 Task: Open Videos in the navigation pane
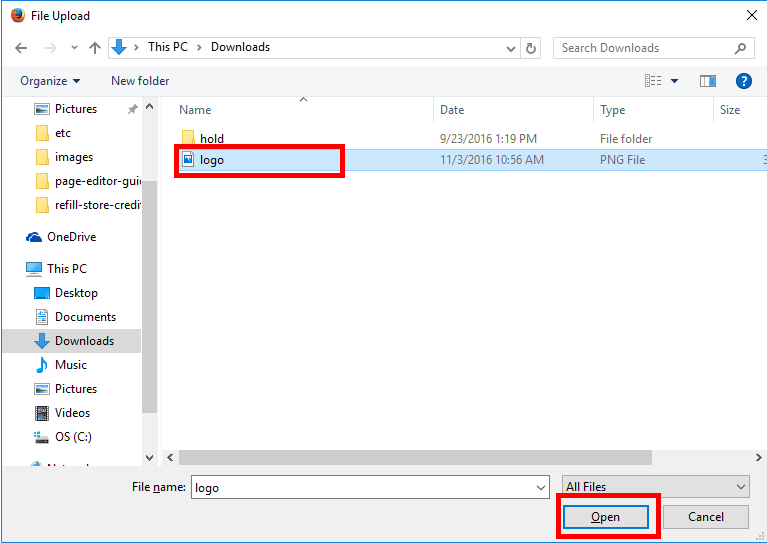62,413
